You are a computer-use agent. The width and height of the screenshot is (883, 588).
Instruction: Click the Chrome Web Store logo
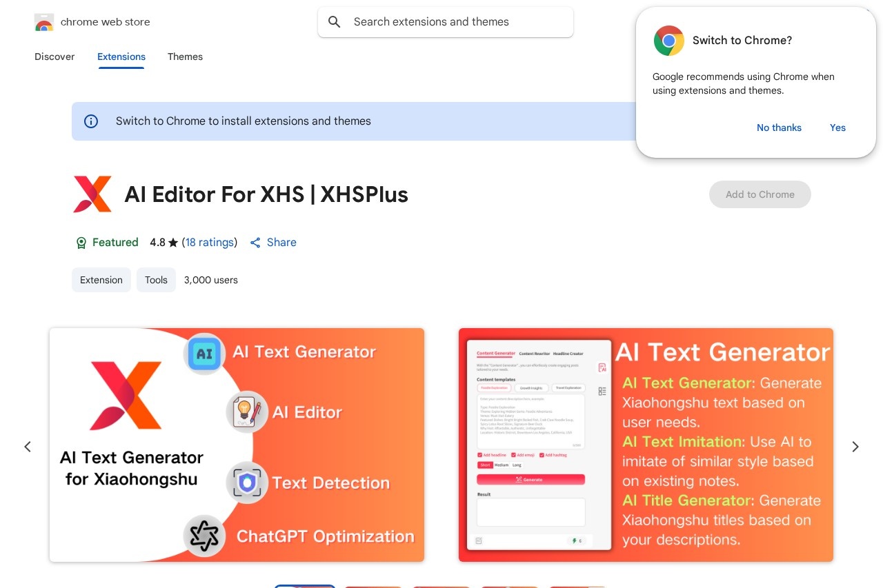[x=44, y=22]
